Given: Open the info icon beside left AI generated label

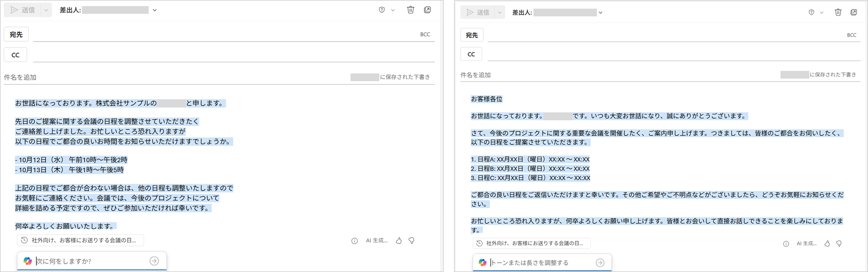Looking at the screenshot, I should pyautogui.click(x=354, y=241).
